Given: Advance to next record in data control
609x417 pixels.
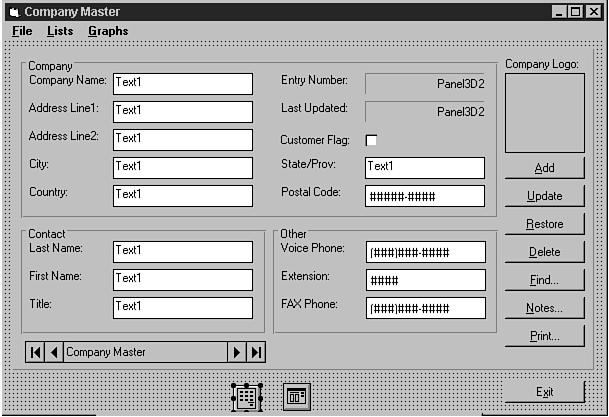Looking at the screenshot, I should pyautogui.click(x=237, y=352).
